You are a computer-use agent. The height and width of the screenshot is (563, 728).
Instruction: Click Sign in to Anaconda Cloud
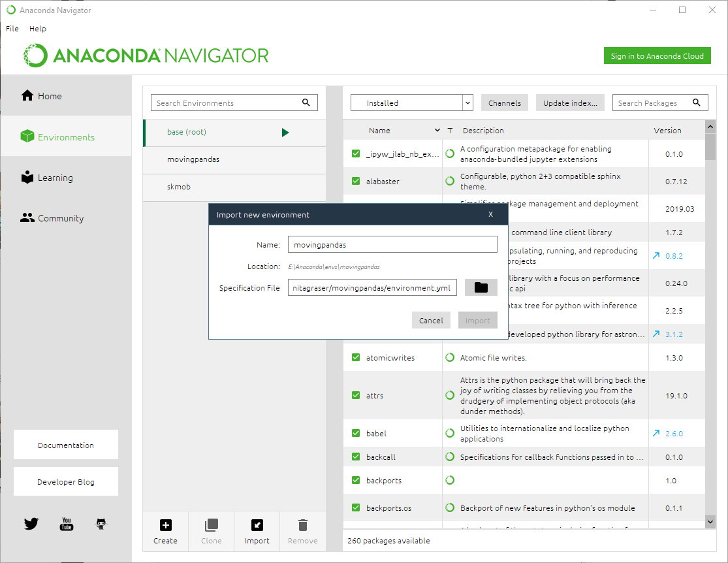(657, 56)
